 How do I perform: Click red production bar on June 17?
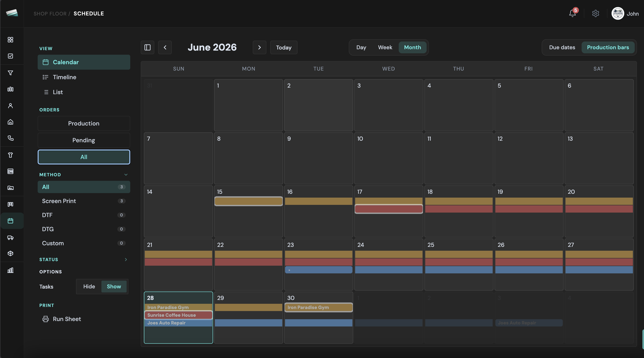pos(388,209)
